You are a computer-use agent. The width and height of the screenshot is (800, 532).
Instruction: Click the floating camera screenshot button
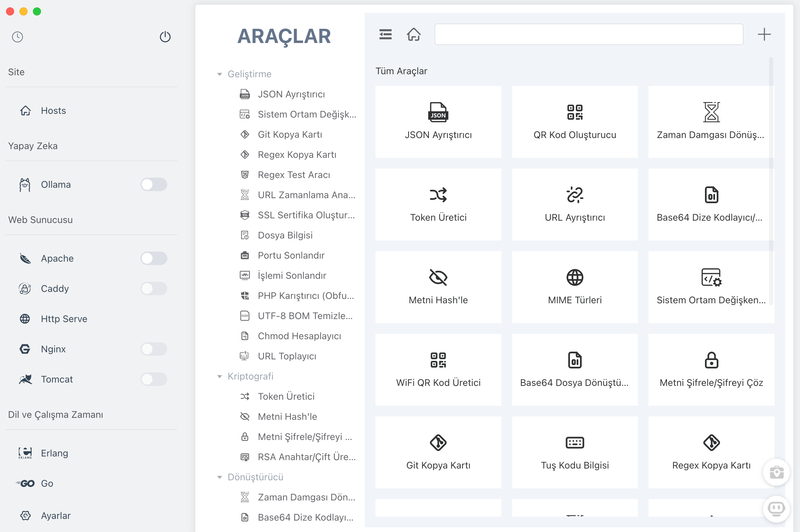click(776, 472)
